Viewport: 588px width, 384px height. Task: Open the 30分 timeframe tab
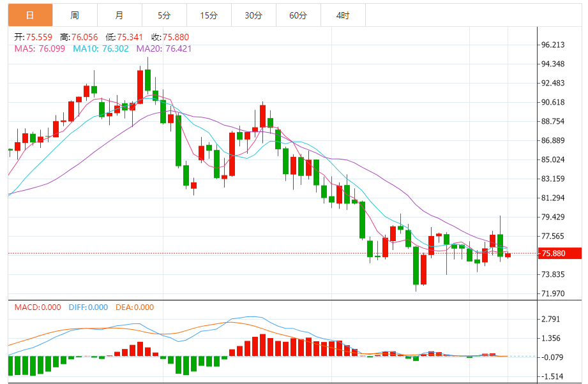point(253,15)
